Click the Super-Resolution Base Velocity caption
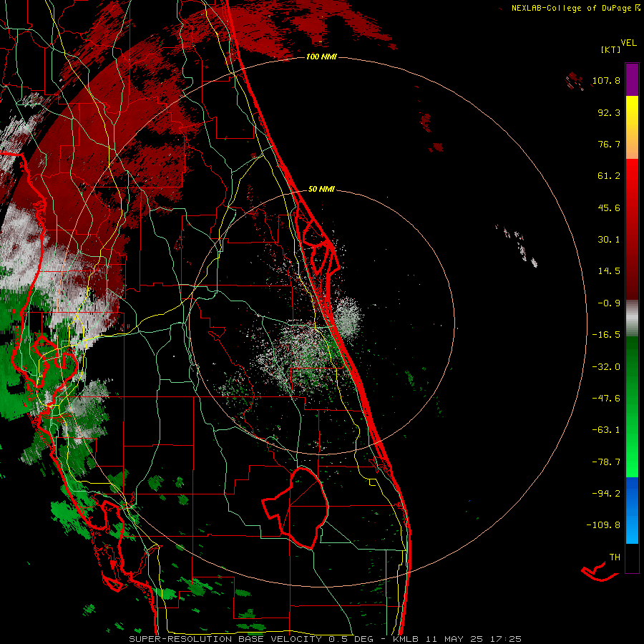644x644 pixels. pos(253,639)
